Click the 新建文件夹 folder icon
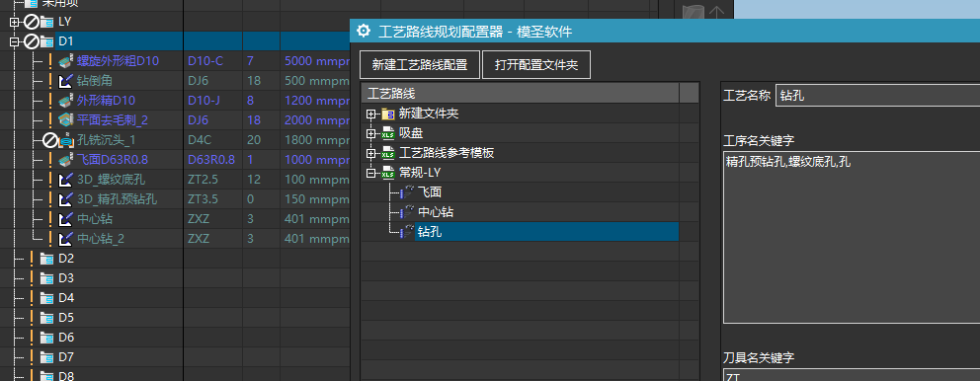The width and height of the screenshot is (980, 381). click(388, 114)
